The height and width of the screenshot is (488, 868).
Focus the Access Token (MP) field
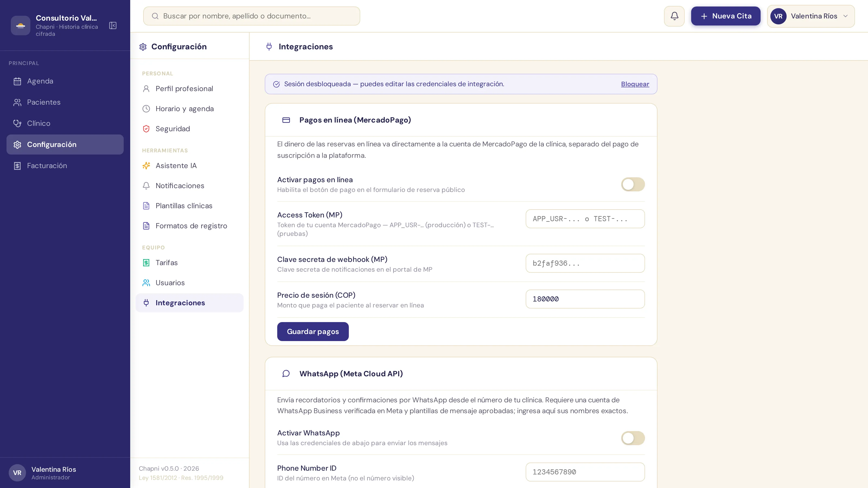click(x=585, y=219)
